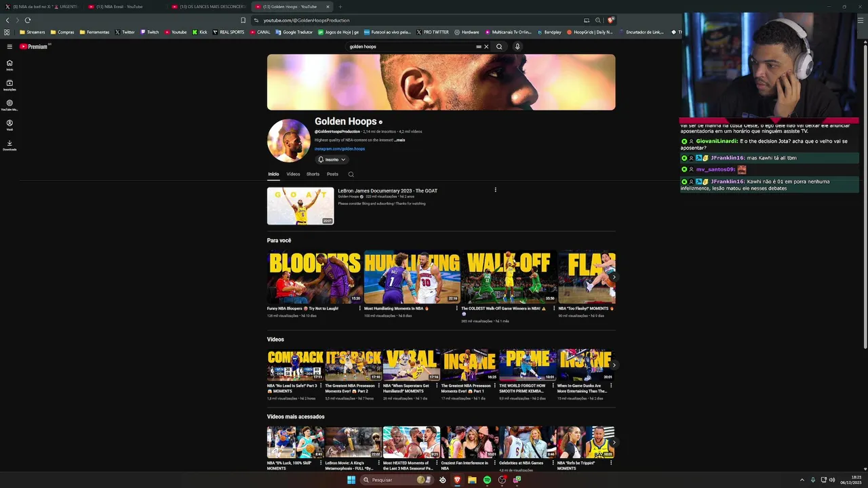Open Most HEATED Moments video thumbnail
This screenshot has width=868, height=488.
tap(411, 442)
